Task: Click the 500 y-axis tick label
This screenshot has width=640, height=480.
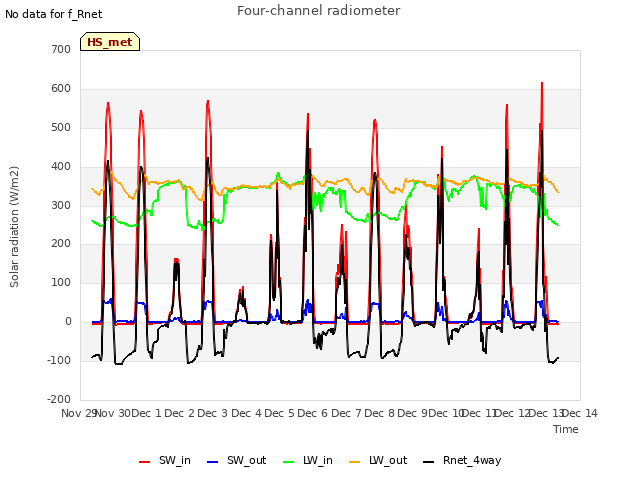Action: 61,127
